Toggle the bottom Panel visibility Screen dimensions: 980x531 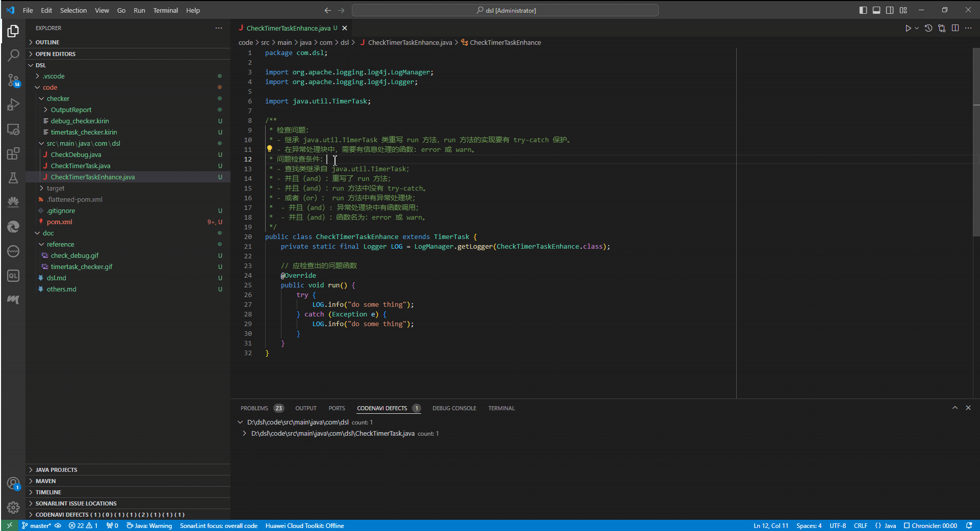click(x=876, y=10)
